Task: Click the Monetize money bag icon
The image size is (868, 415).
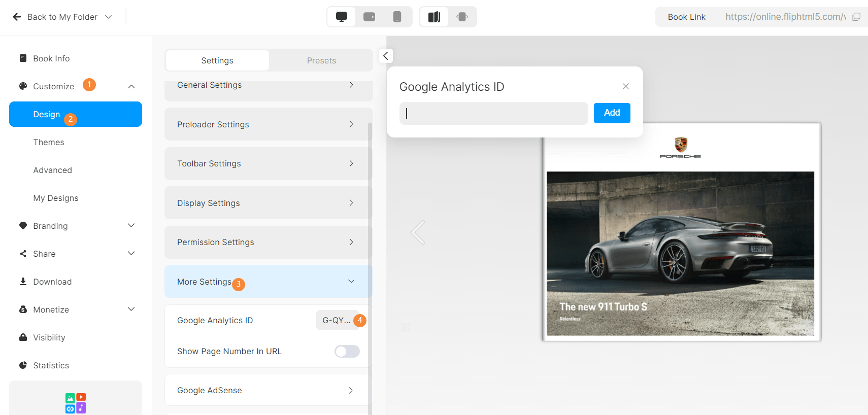Action: 23,309
